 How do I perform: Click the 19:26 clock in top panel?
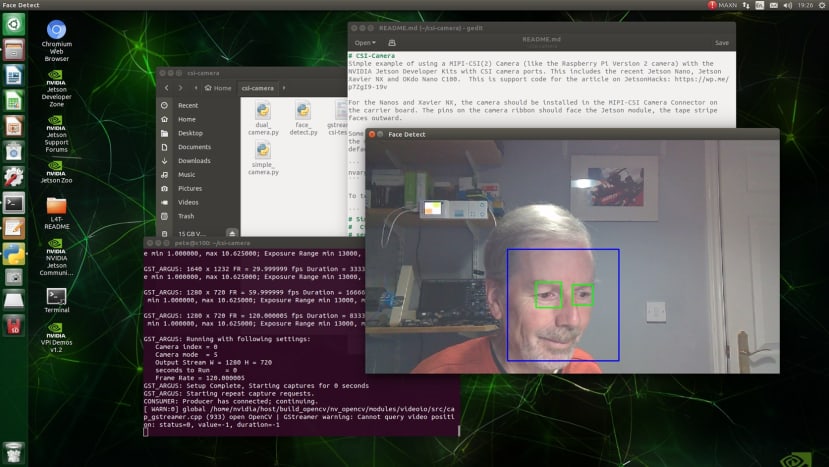coord(805,5)
